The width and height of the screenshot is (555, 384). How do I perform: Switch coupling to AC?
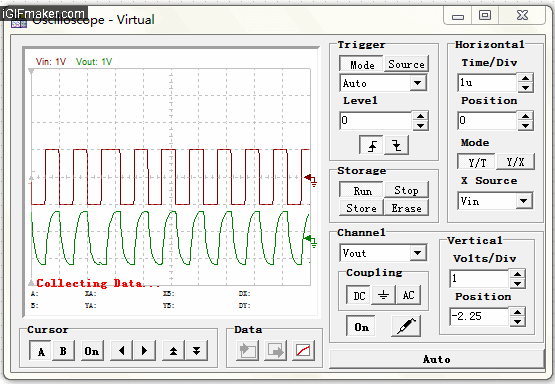(x=408, y=295)
